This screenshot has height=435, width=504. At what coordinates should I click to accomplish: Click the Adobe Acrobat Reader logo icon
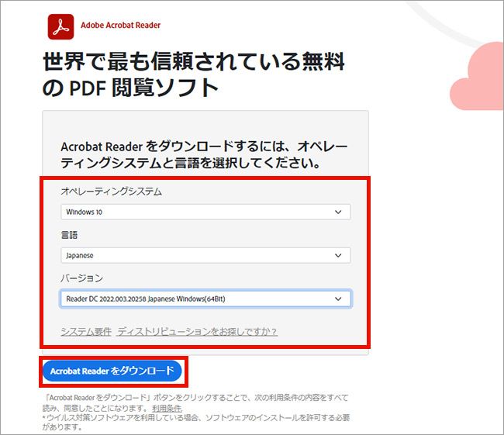coord(60,26)
